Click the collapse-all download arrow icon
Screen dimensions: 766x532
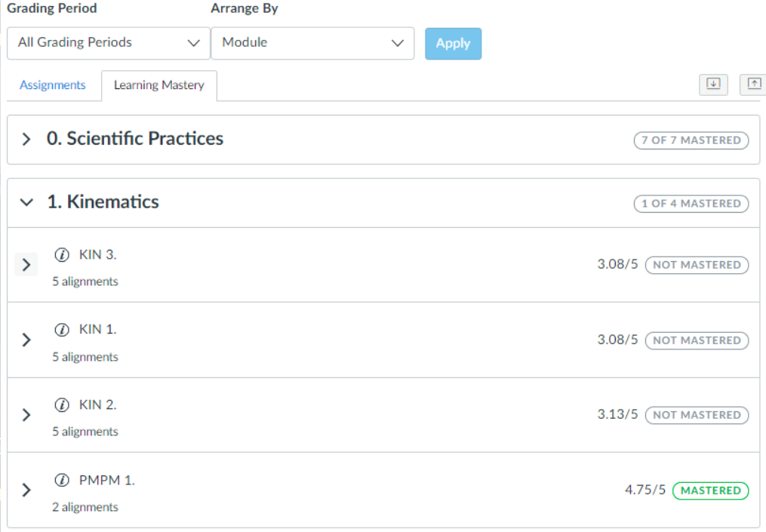point(713,85)
